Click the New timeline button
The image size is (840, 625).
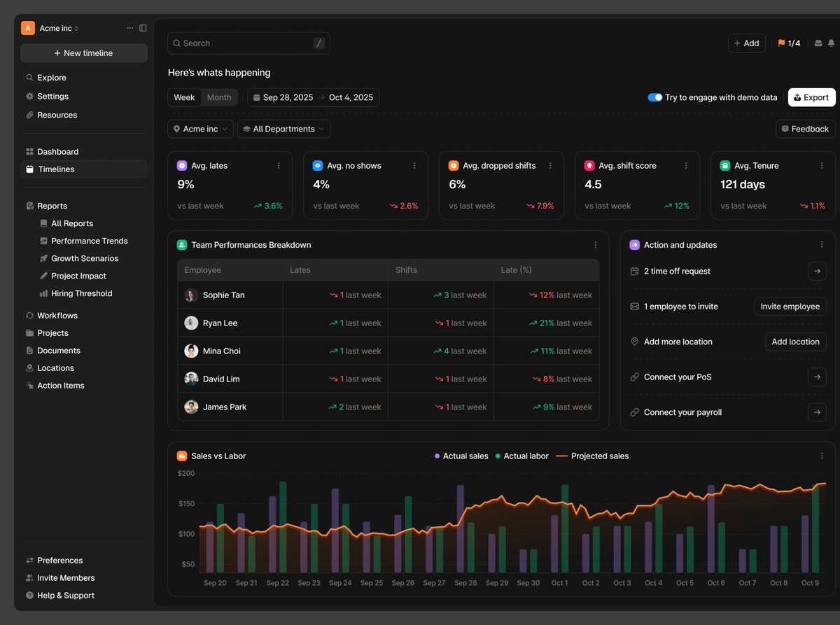tap(84, 53)
